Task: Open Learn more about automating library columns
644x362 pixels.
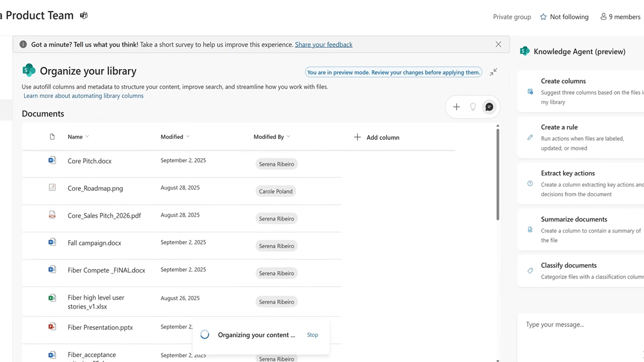Action: [x=83, y=96]
